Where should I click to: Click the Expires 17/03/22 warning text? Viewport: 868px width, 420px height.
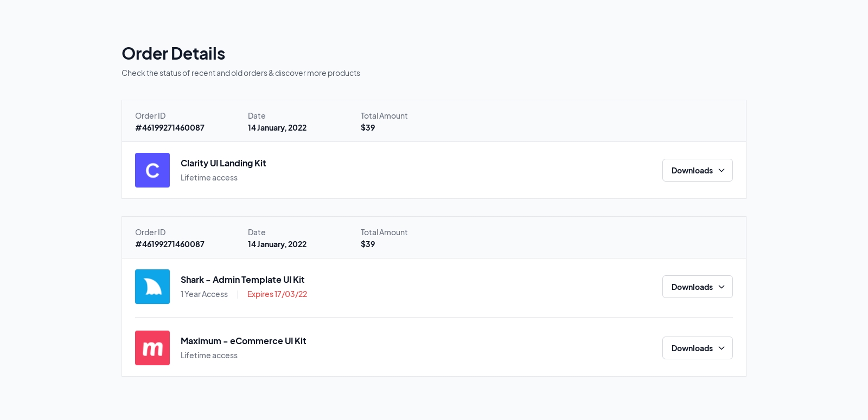pos(277,294)
